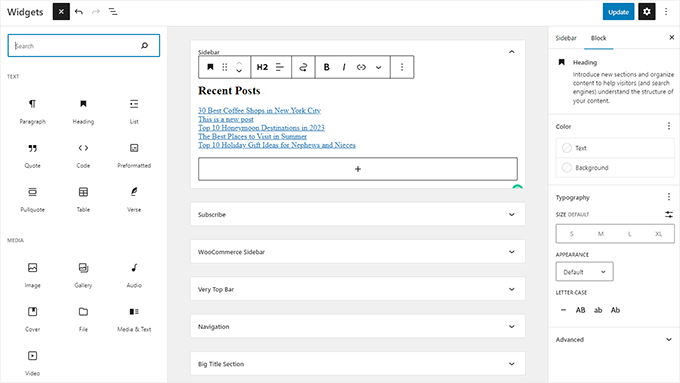Undo the last change
This screenshot has width=680, height=383.
point(78,12)
